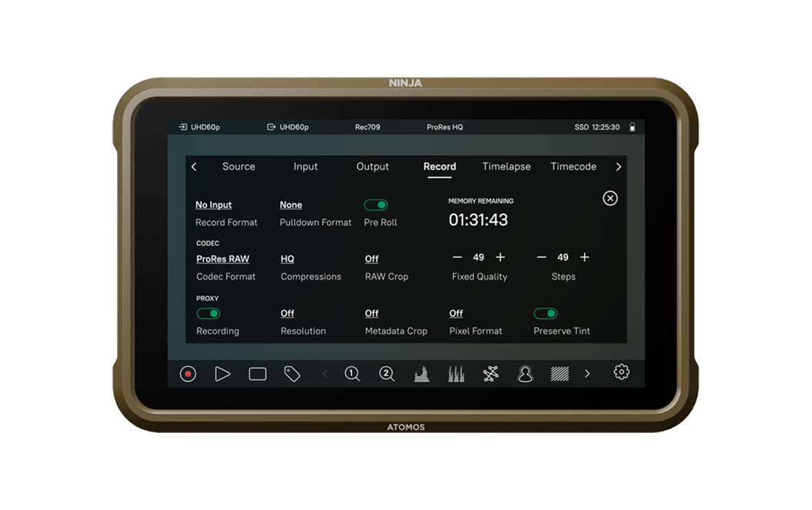Enable the focus peaking silhouette icon
This screenshot has height=510, width=812.
point(525,374)
